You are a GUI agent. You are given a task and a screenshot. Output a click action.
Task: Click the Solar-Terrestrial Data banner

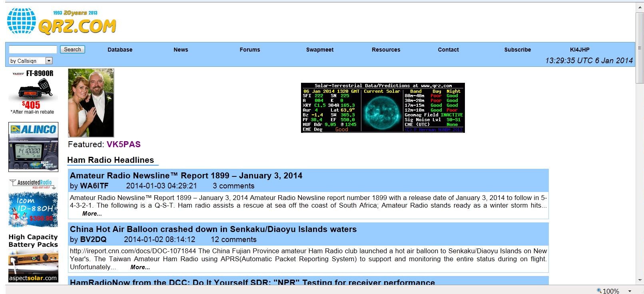(383, 108)
